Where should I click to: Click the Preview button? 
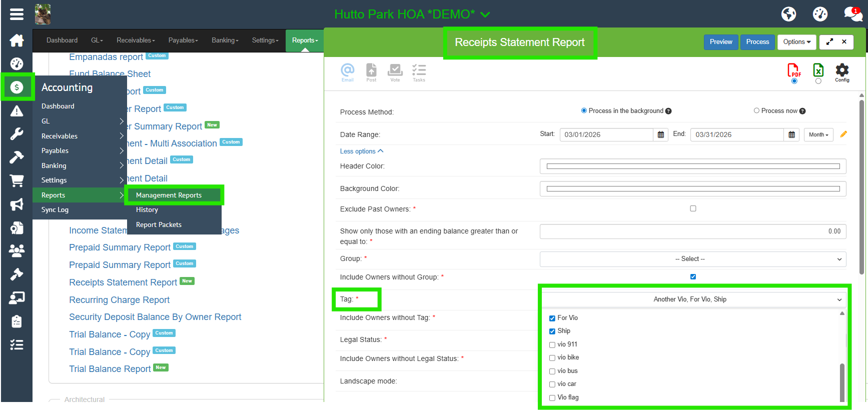[720, 42]
